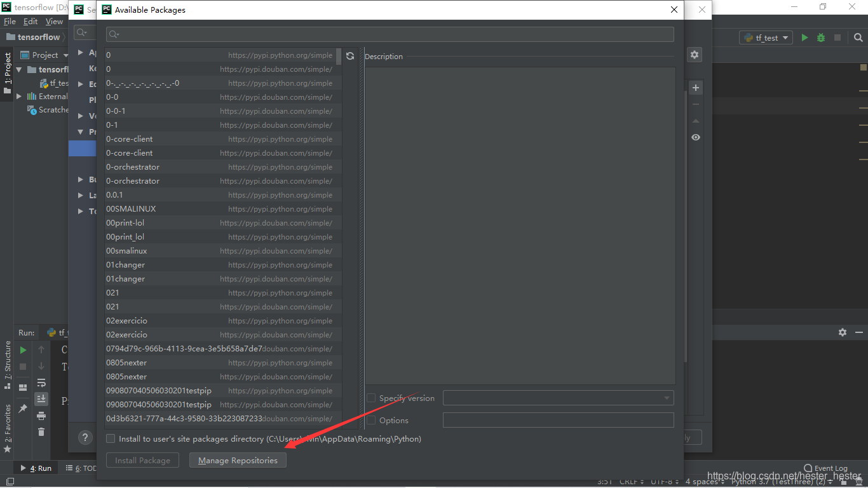Expand the 'Bu' Settings tree node

coord(81,179)
